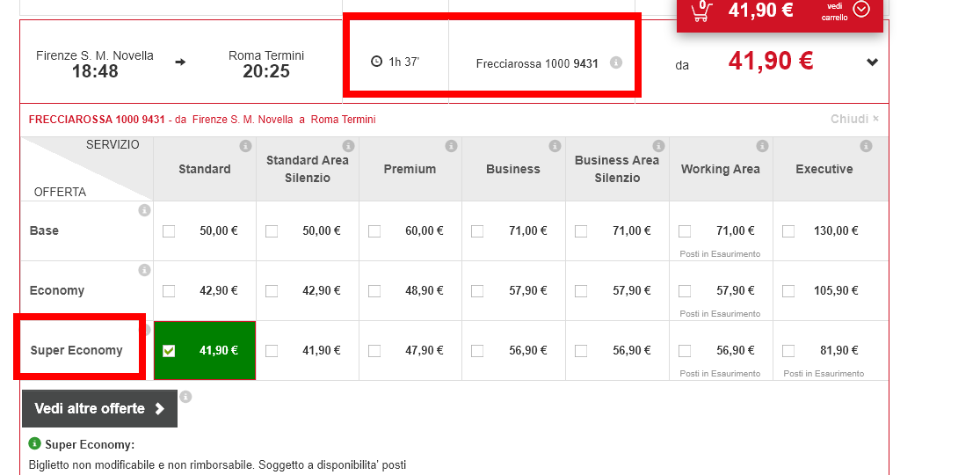Show info for Business service column
Screen dimensions: 980x475
(x=555, y=146)
